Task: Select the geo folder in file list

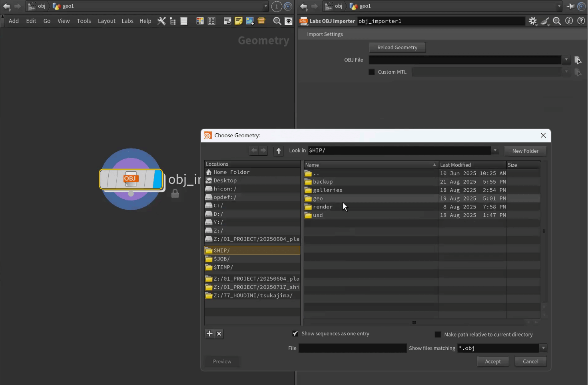Action: click(x=318, y=199)
